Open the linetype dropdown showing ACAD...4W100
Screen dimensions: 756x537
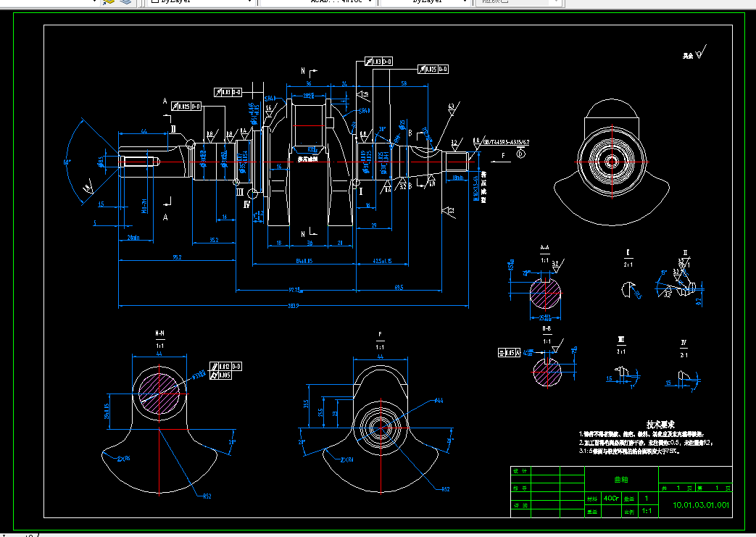[317, 1]
